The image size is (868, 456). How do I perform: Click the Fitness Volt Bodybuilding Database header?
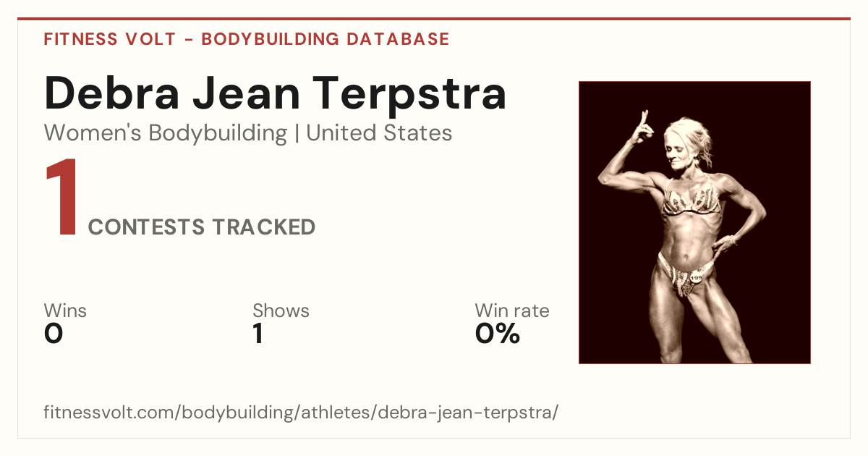coord(247,39)
